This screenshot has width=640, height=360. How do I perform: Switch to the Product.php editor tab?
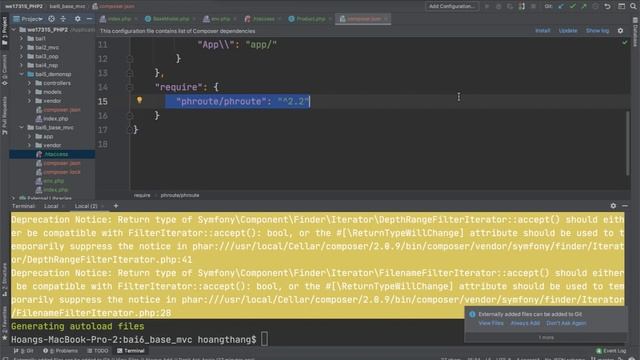pyautogui.click(x=310, y=19)
